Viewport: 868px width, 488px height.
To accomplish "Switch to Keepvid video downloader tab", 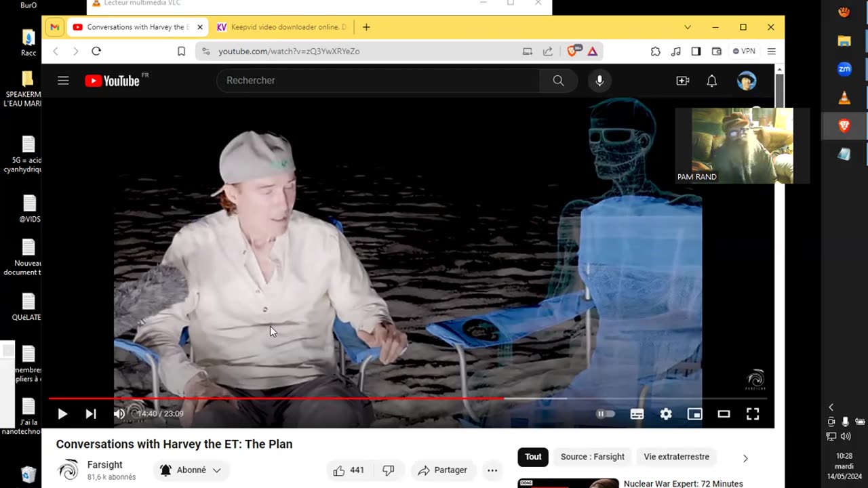I will pos(282,27).
